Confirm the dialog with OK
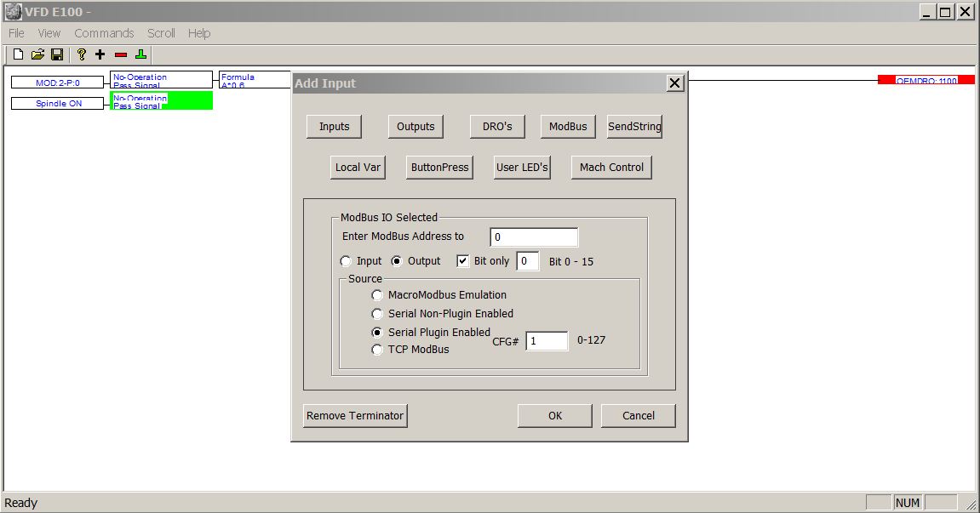This screenshot has width=980, height=513. point(555,415)
